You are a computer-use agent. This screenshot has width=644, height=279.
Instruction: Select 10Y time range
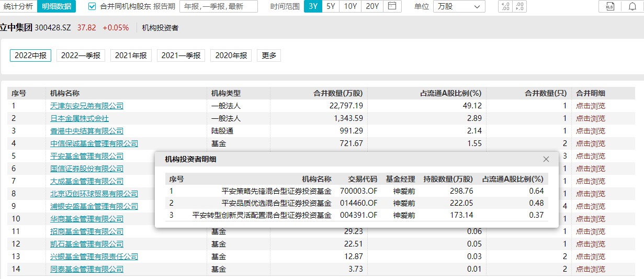(350, 6)
